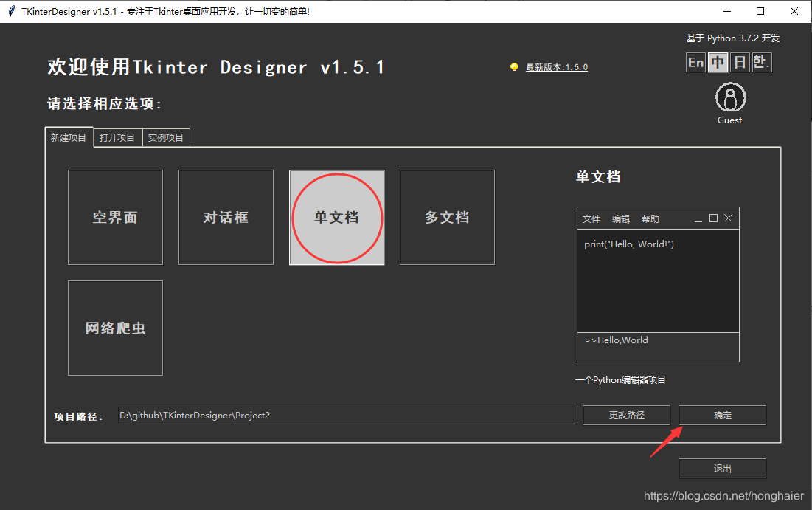Click the 一个Python编辑器项目 description

(x=620, y=380)
